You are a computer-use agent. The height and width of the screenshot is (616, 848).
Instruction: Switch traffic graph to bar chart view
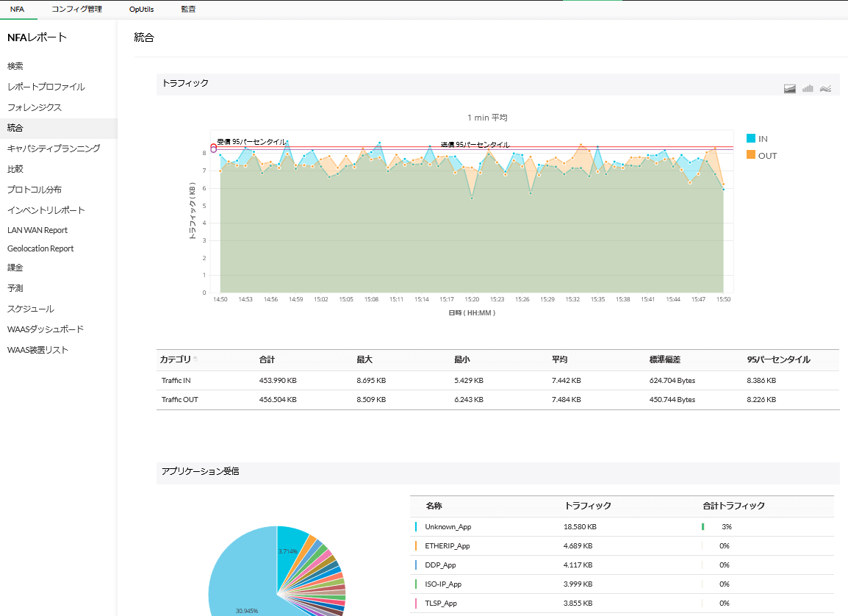[x=808, y=89]
